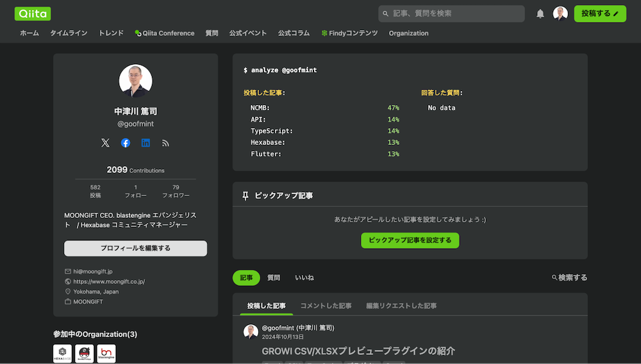
Task: Click the Hexabase: tag in analysis
Action: pos(268,142)
